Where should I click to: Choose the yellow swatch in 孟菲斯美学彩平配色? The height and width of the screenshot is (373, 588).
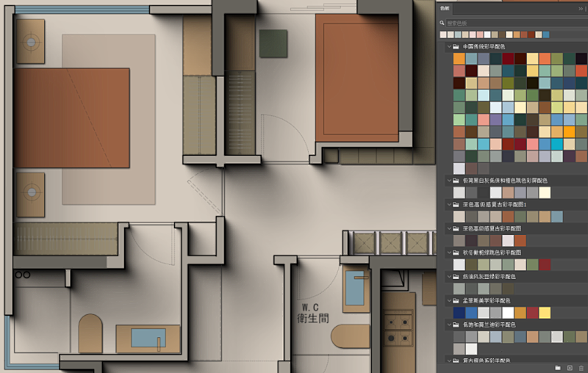tap(545, 313)
